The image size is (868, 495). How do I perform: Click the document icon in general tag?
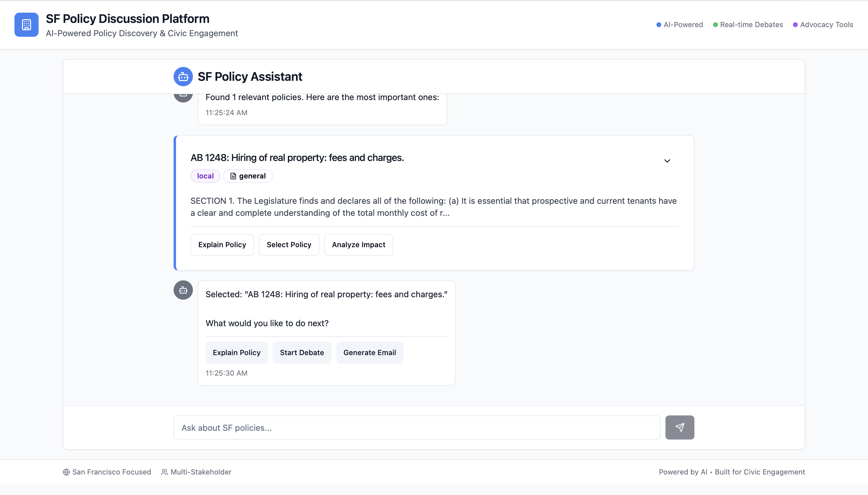(233, 176)
